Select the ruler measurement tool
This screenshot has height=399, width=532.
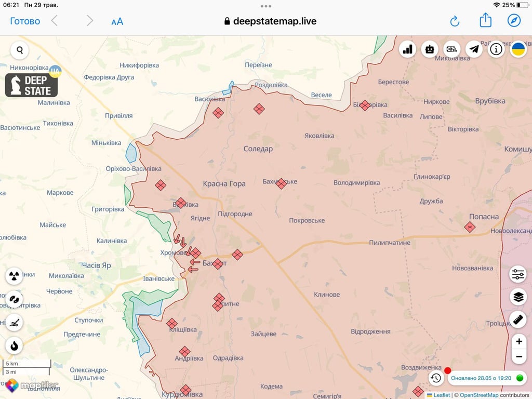[x=518, y=320]
